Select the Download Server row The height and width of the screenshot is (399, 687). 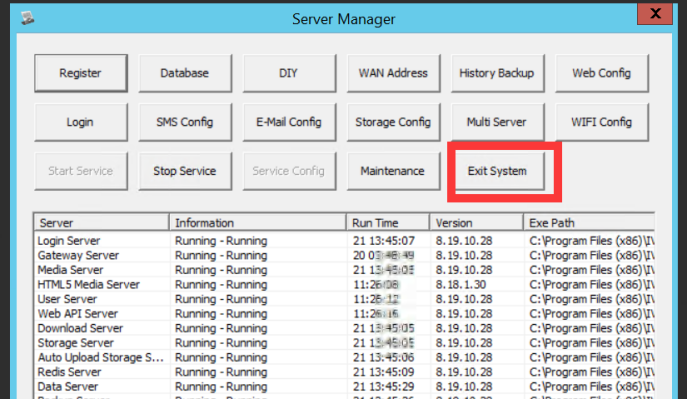pyautogui.click(x=344, y=328)
